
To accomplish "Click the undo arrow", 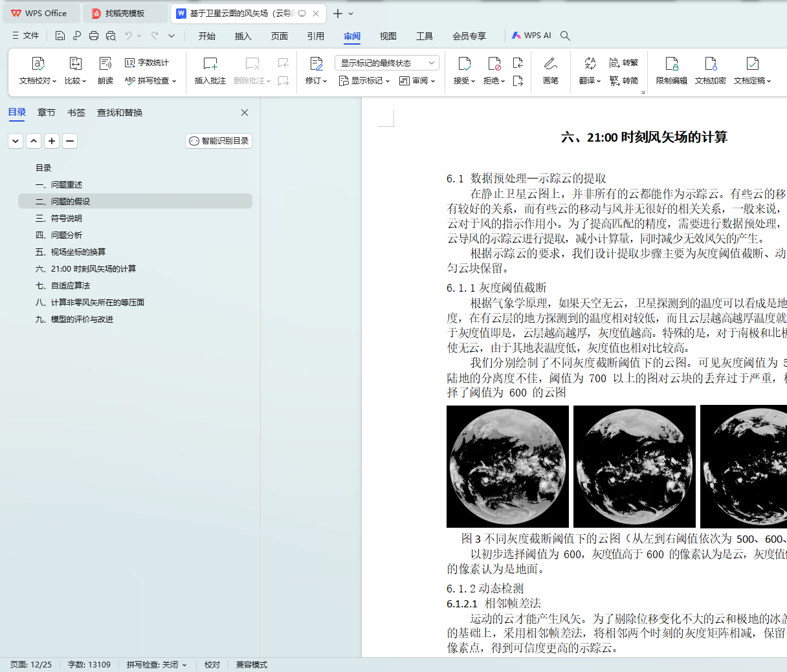I will tap(129, 36).
